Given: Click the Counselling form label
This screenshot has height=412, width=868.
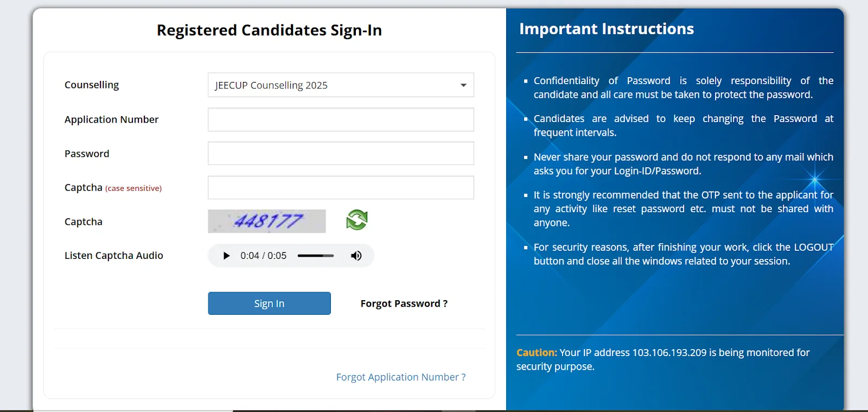Looking at the screenshot, I should click(x=91, y=85).
